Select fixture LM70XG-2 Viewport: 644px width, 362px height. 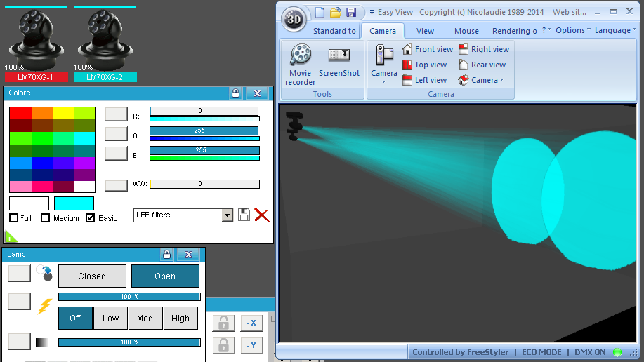tap(105, 44)
